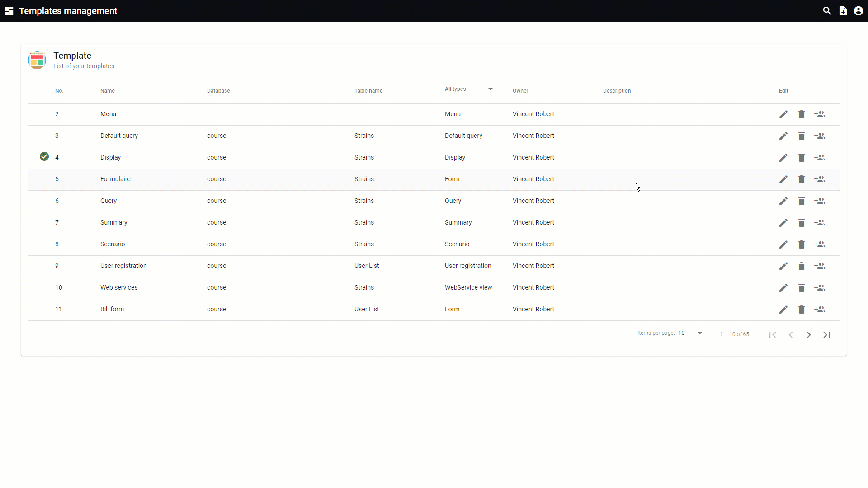Go to the next page of templates
868x488 pixels.
pyautogui.click(x=809, y=335)
